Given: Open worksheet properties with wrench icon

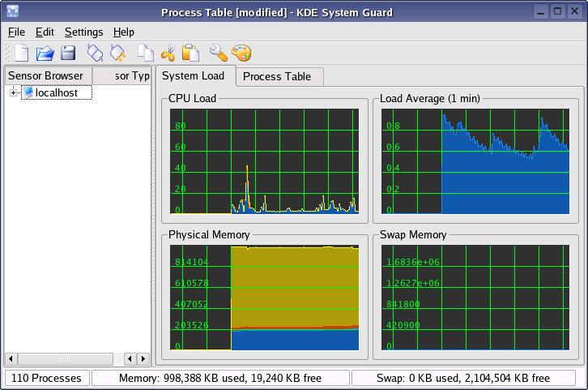Looking at the screenshot, I should pos(218,54).
